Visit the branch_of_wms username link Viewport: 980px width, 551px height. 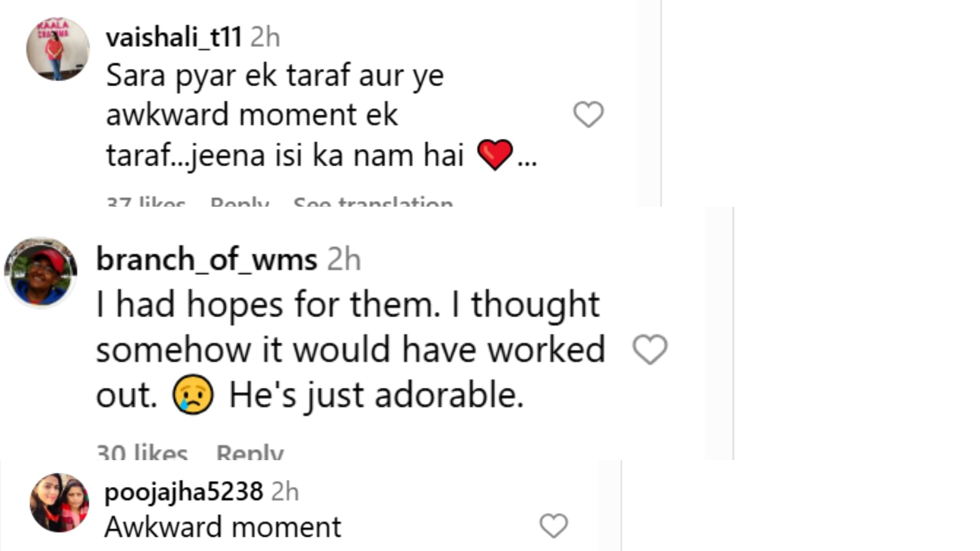tap(207, 259)
